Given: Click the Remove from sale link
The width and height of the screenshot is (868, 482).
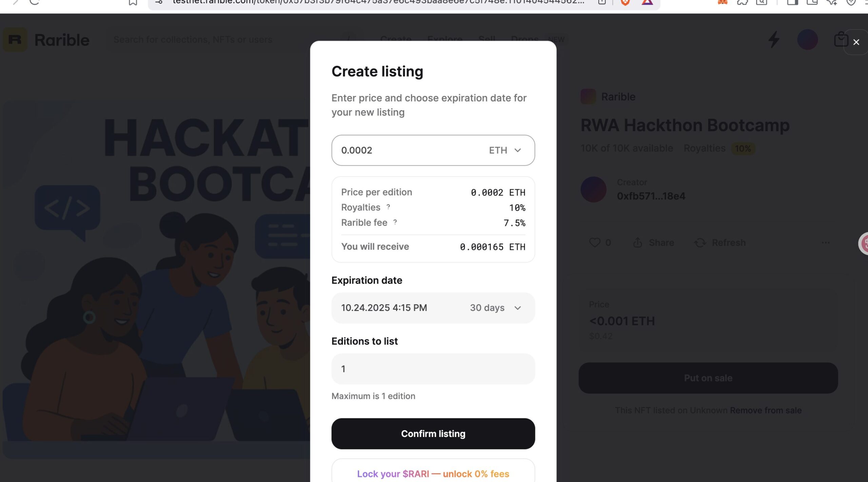Looking at the screenshot, I should pos(766,410).
